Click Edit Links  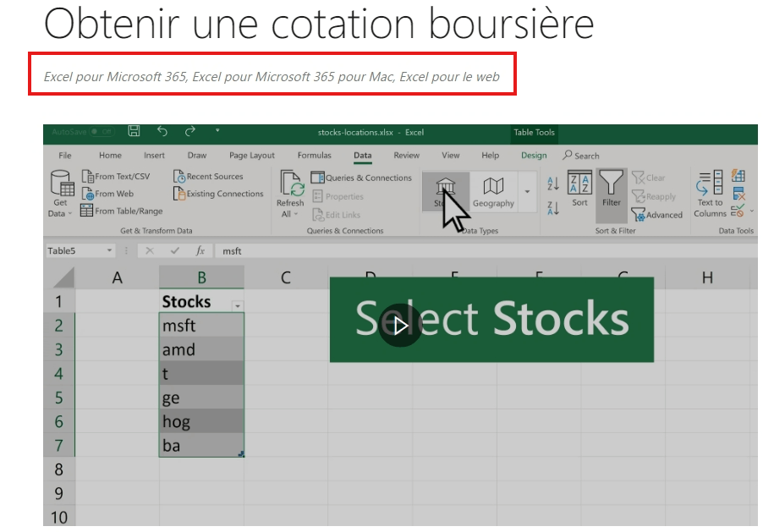[336, 215]
